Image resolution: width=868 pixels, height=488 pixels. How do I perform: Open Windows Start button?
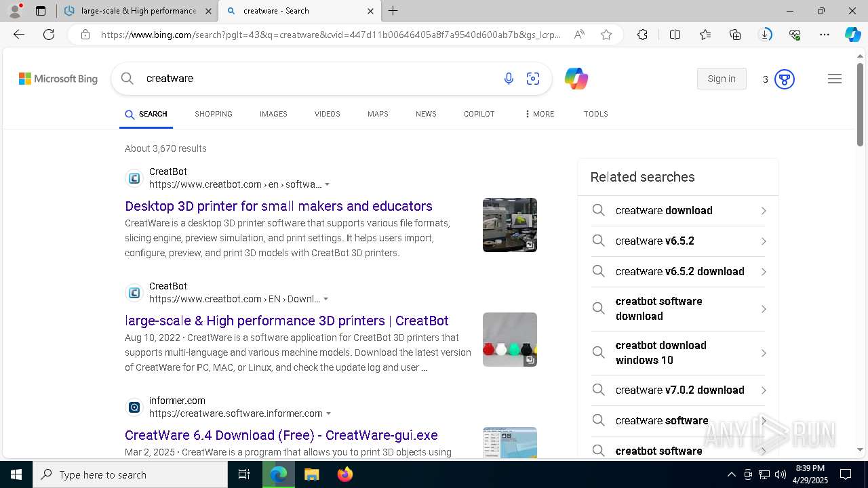point(16,474)
